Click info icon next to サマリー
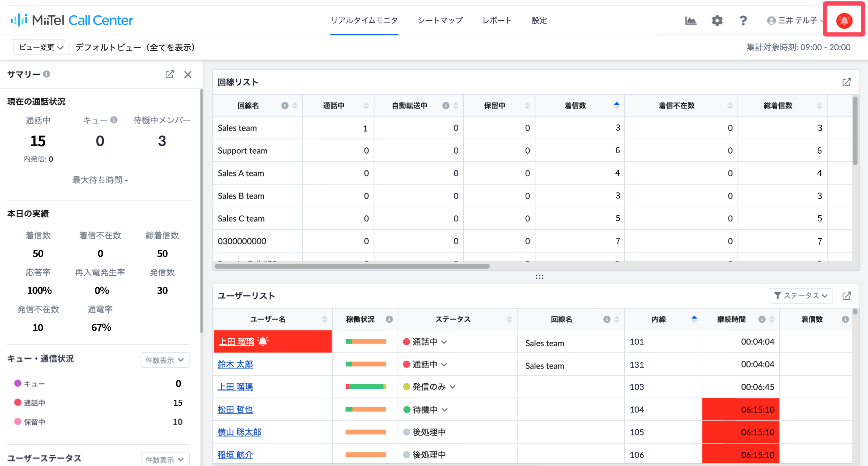Viewport: 868px width, 466px height. point(47,74)
